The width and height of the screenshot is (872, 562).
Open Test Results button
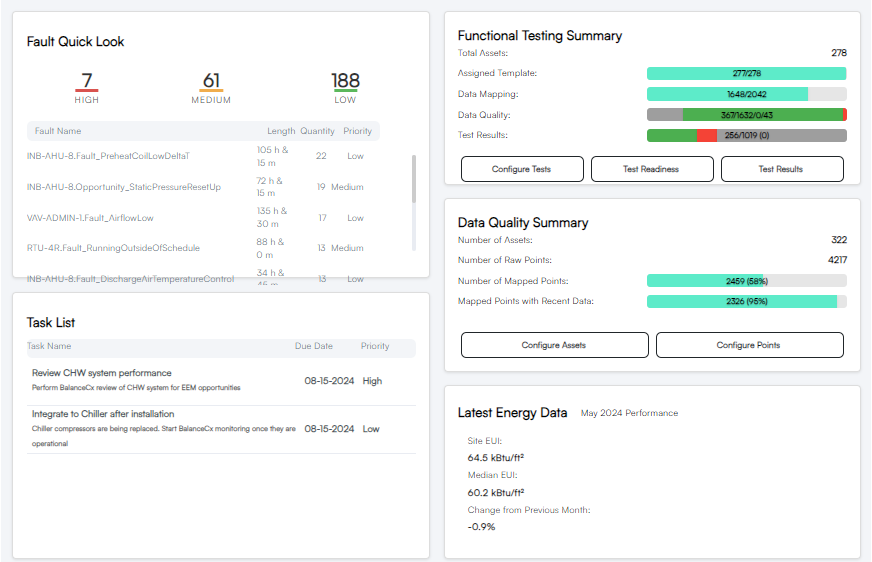click(x=781, y=169)
